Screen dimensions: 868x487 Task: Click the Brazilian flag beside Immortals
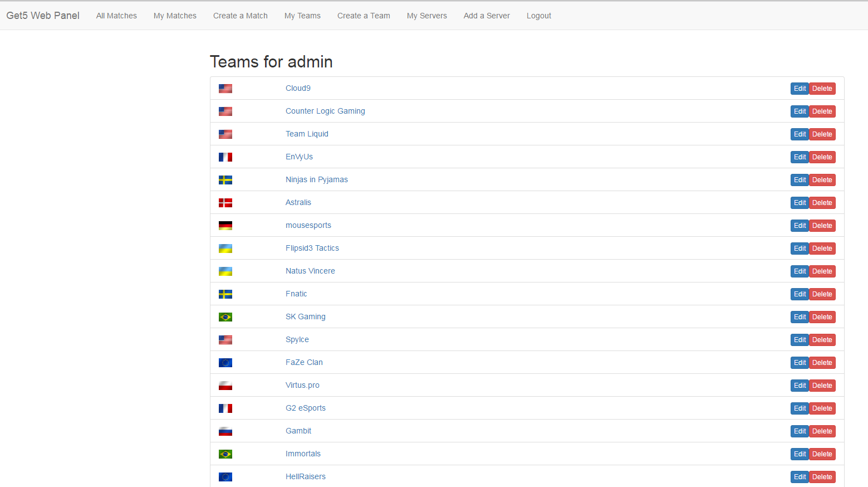click(225, 454)
